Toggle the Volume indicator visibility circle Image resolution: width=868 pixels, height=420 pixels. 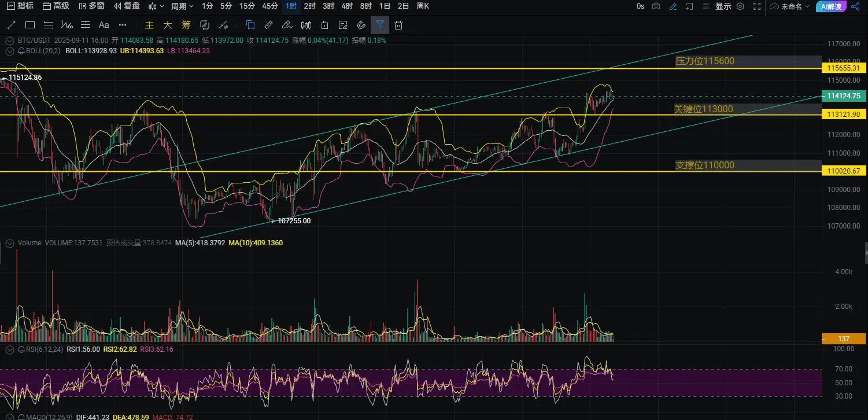click(x=9, y=243)
